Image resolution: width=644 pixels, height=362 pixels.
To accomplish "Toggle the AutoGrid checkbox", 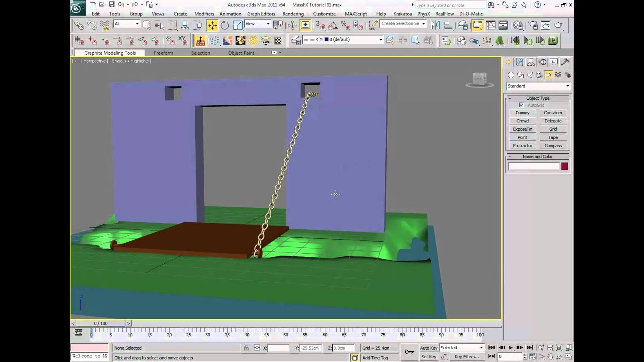I will [521, 105].
